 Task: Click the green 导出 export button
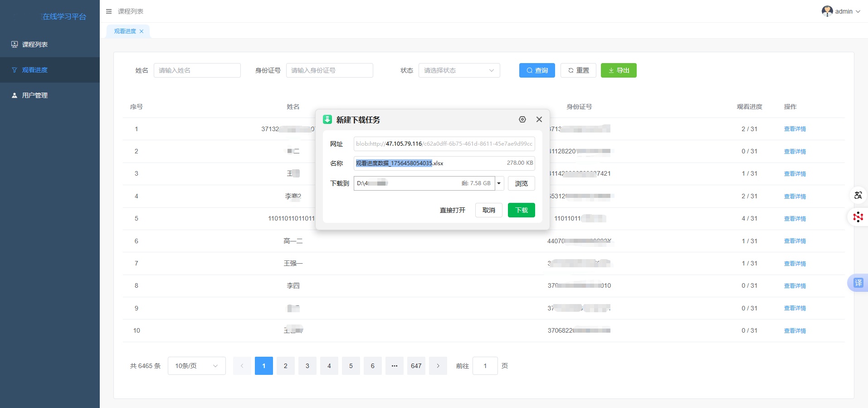(x=619, y=70)
